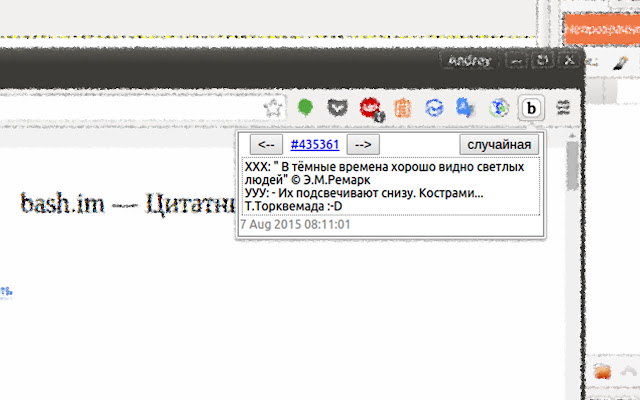Open the red Adblock extension icon
The image size is (640, 400).
tap(371, 109)
